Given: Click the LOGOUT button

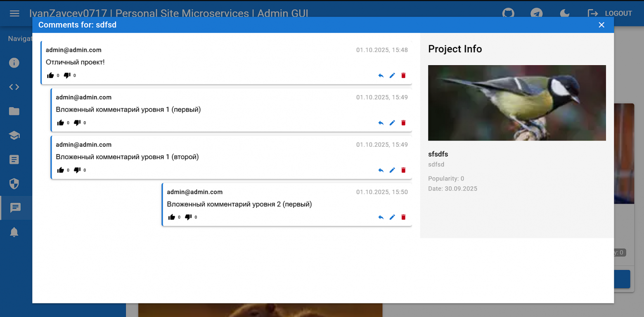Looking at the screenshot, I should [610, 14].
